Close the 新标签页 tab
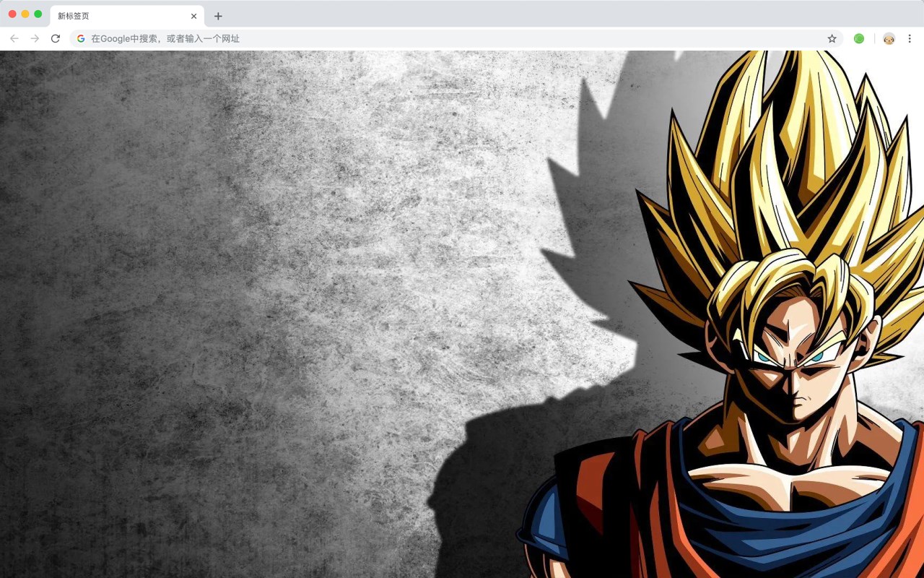Image resolution: width=924 pixels, height=578 pixels. (193, 16)
